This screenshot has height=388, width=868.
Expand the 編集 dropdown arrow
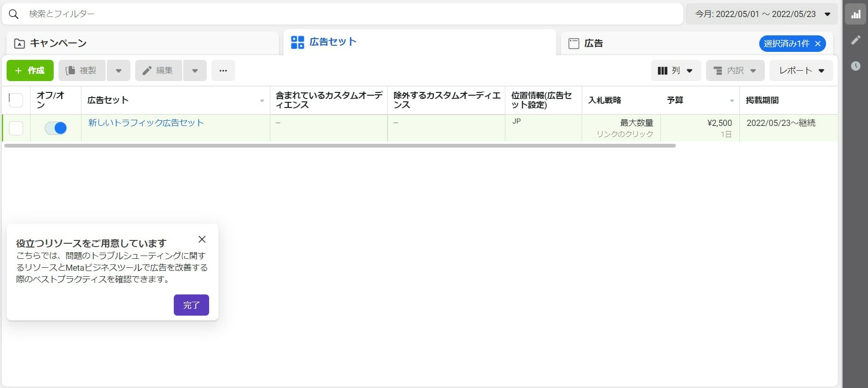coord(195,71)
